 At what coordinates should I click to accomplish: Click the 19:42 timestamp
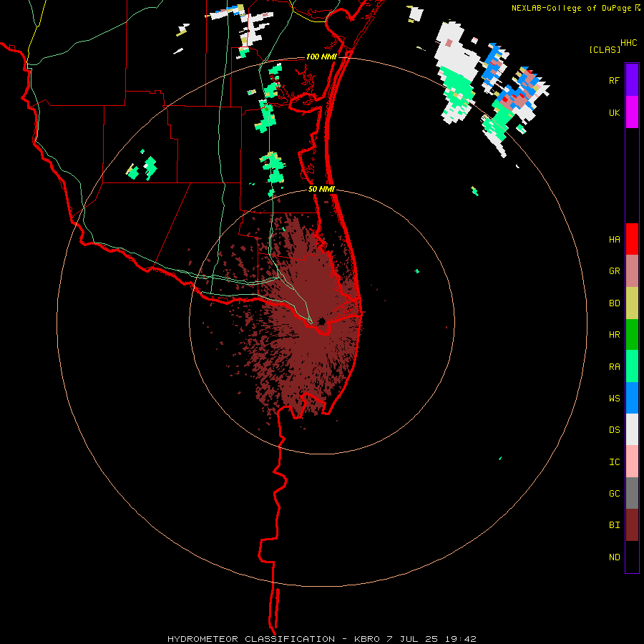459,639
